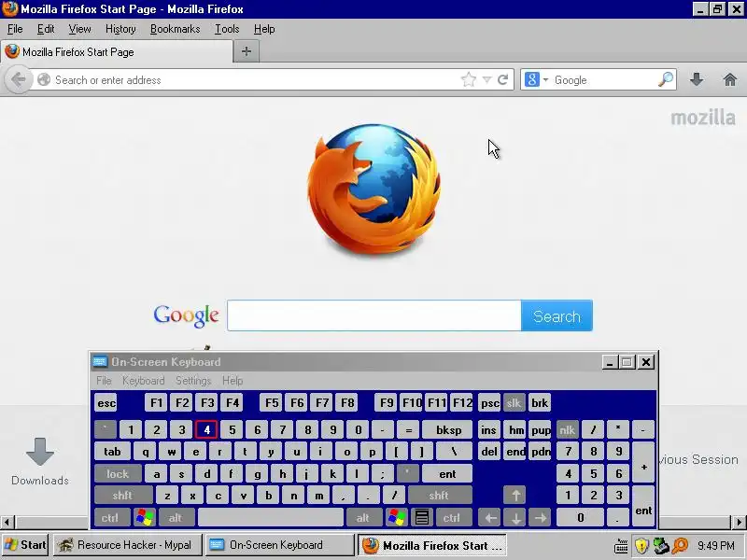The width and height of the screenshot is (747, 560).
Task: Open the Windows Start button
Action: pyautogui.click(x=25, y=545)
